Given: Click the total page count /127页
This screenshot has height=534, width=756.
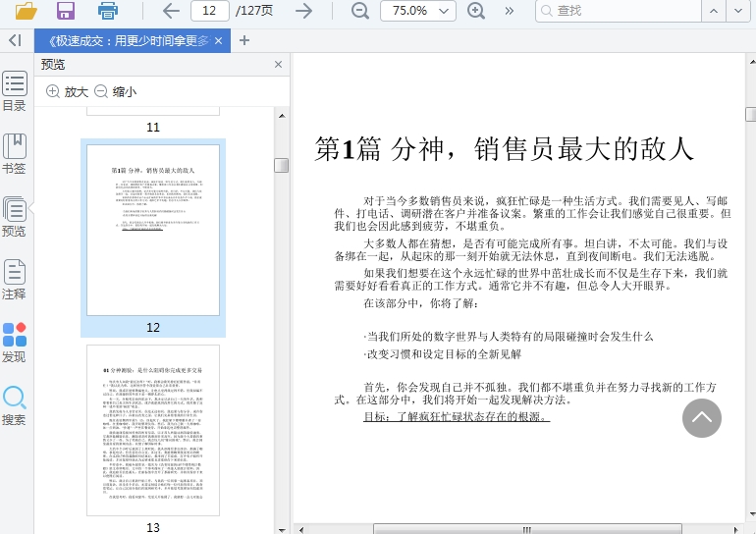Looking at the screenshot, I should tap(254, 11).
